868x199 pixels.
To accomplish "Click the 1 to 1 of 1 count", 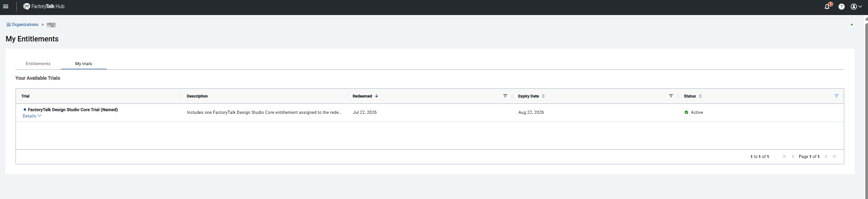I will click(760, 157).
